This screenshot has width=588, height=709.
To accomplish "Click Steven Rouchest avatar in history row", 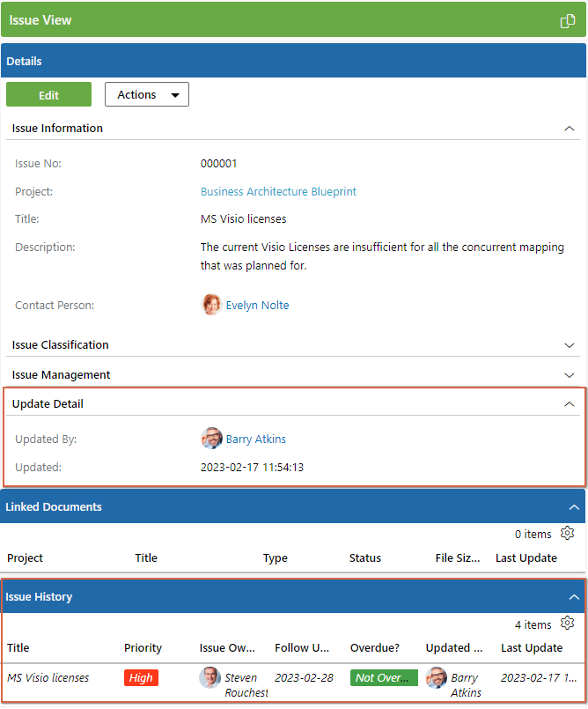I will tap(209, 677).
